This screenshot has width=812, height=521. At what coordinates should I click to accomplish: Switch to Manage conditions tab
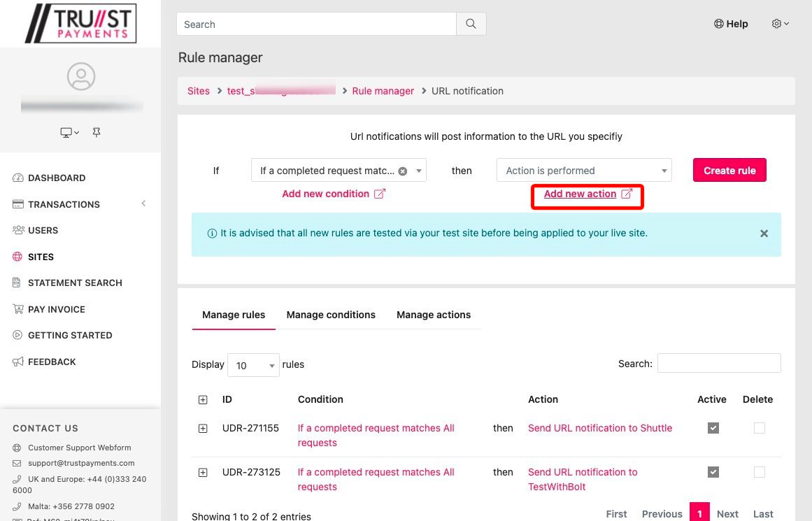331,315
